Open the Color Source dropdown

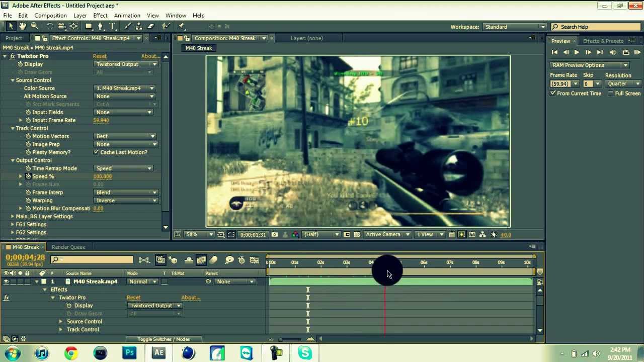124,88
